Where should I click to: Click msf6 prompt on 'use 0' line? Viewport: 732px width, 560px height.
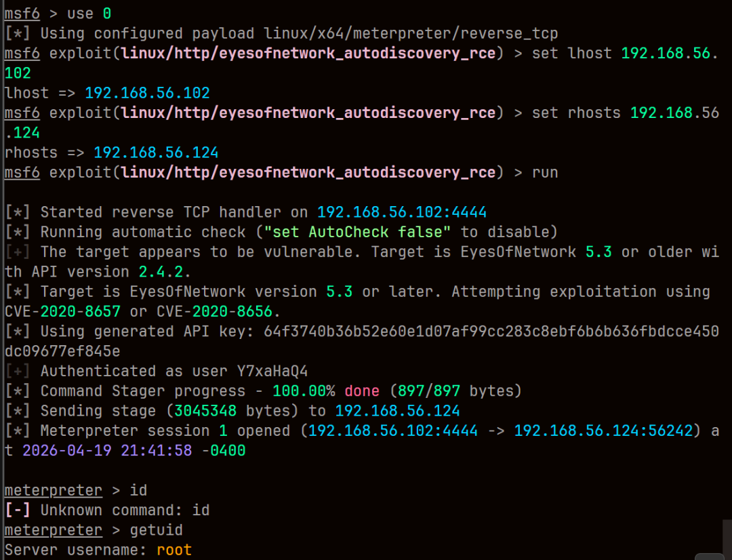click(x=22, y=14)
